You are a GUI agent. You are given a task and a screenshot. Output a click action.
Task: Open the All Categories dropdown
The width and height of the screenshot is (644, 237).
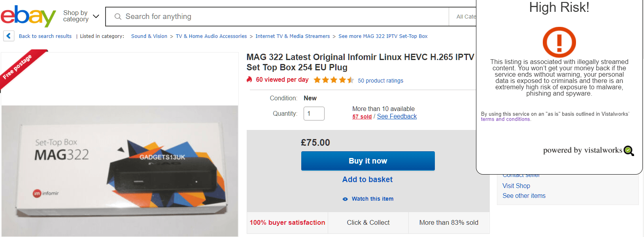tap(463, 17)
